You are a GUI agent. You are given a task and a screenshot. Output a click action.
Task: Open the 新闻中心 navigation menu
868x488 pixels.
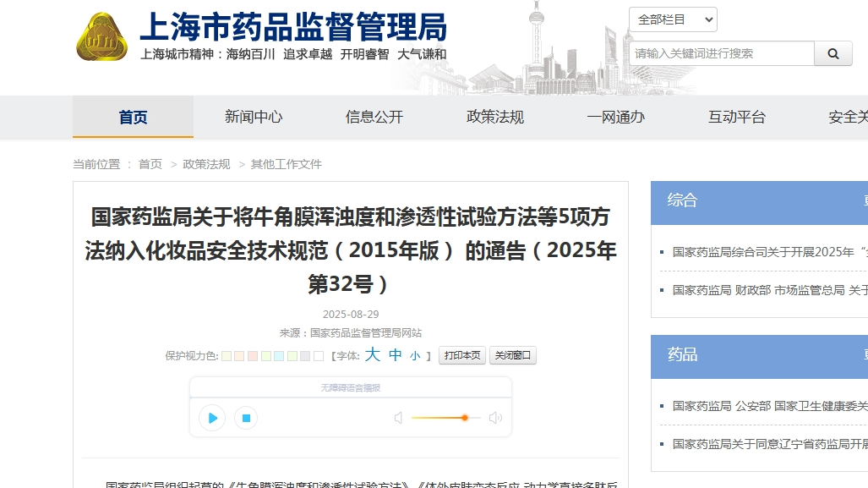click(254, 118)
